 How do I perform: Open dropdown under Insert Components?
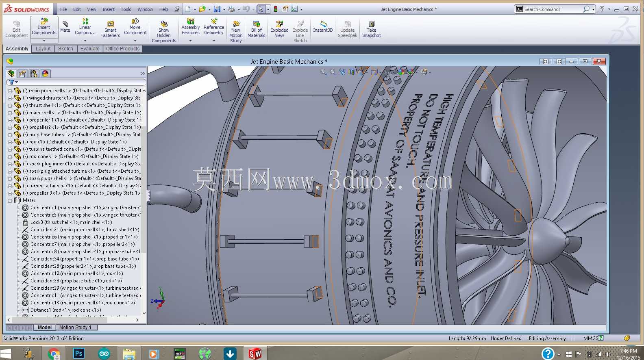tap(44, 41)
